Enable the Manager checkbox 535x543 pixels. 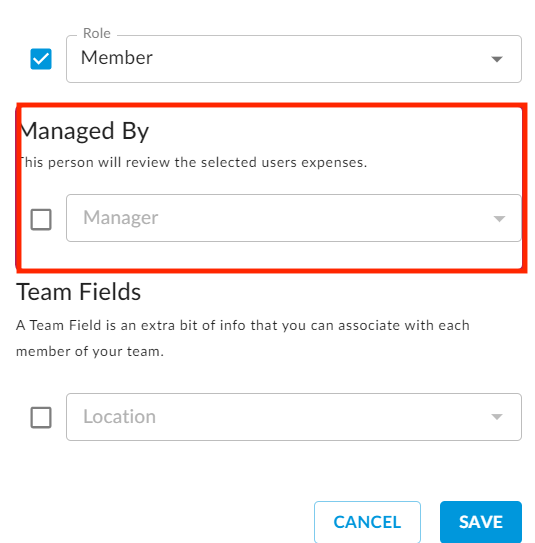[41, 219]
